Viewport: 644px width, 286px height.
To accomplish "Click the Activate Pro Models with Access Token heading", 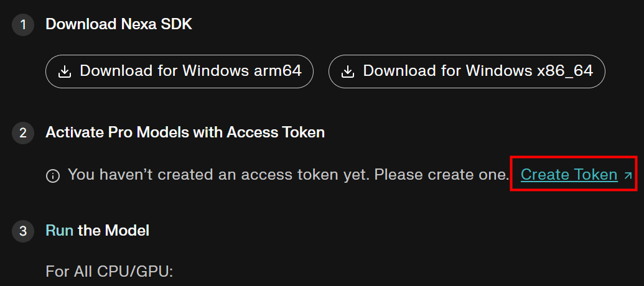I will pyautogui.click(x=185, y=132).
